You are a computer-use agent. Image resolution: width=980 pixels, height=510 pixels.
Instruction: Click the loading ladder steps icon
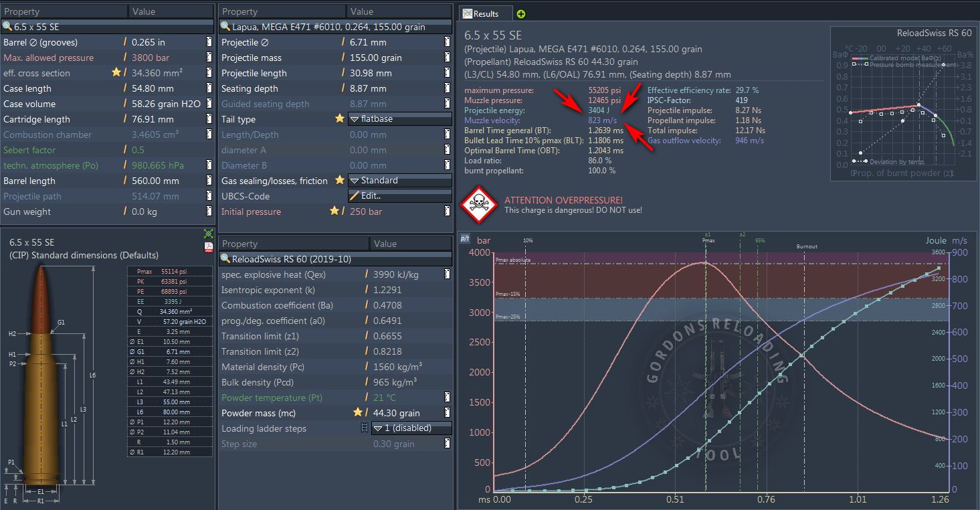[364, 428]
